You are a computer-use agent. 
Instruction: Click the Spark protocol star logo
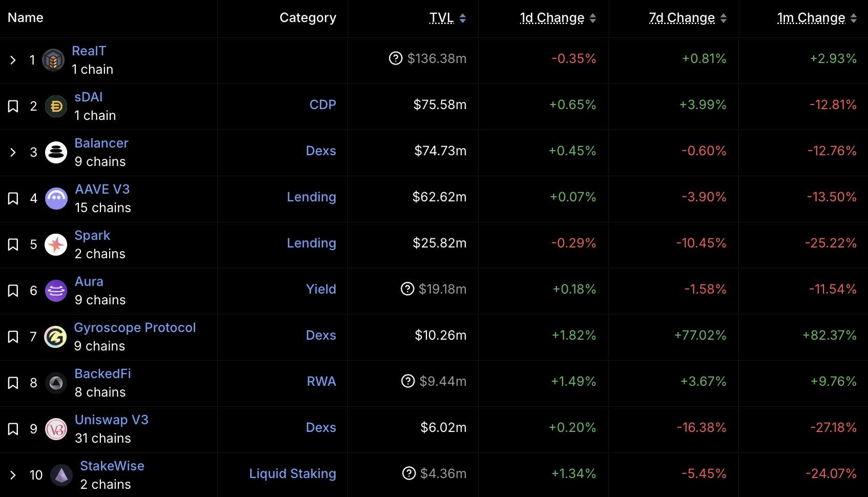[56, 245]
